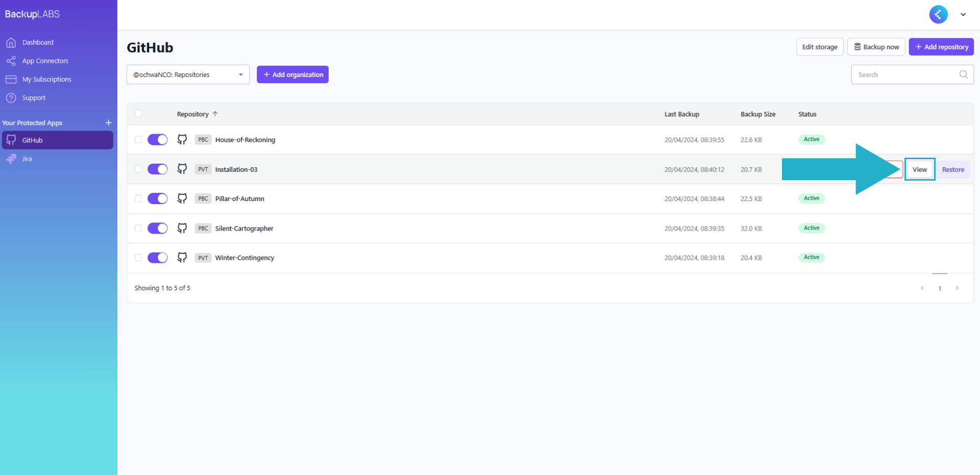Toggle backup switch for Silent-Cartographer
Screen dimensions: 980x475
point(158,228)
